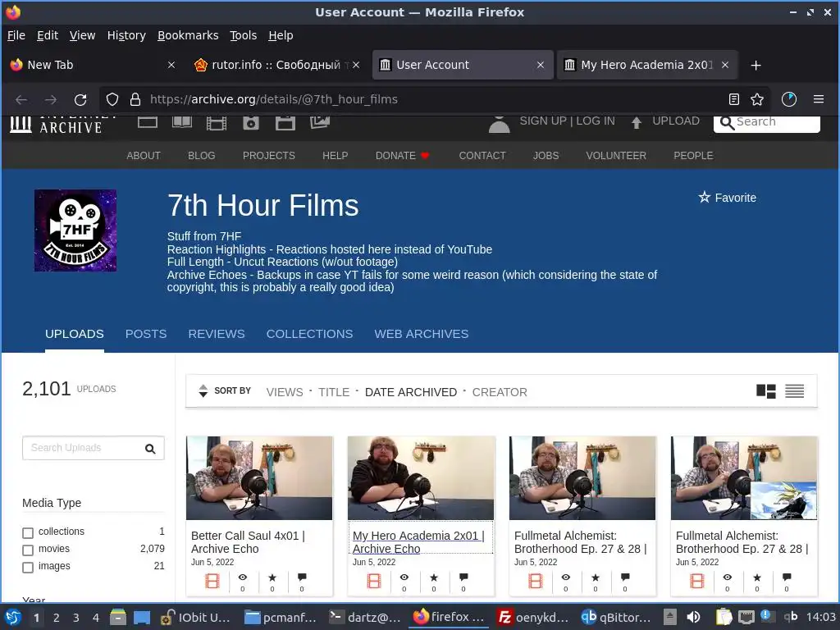Click the user silhouette account icon

point(499,124)
